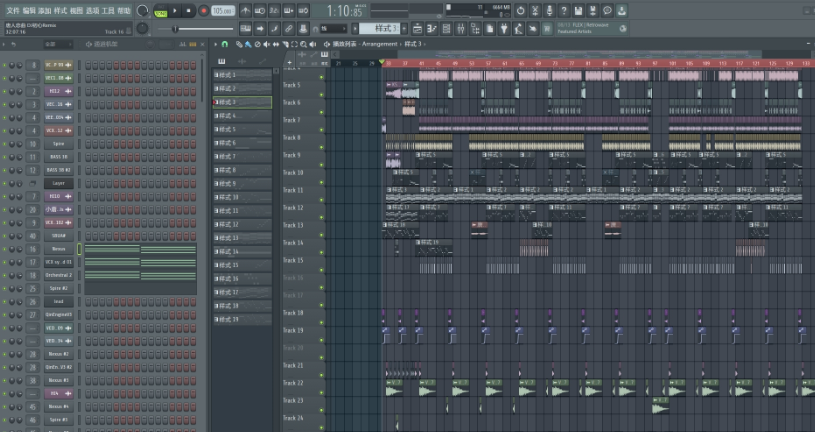Image resolution: width=815 pixels, height=432 pixels.
Task: Open the Channel rack view icon
Action: pyautogui.click(x=446, y=29)
